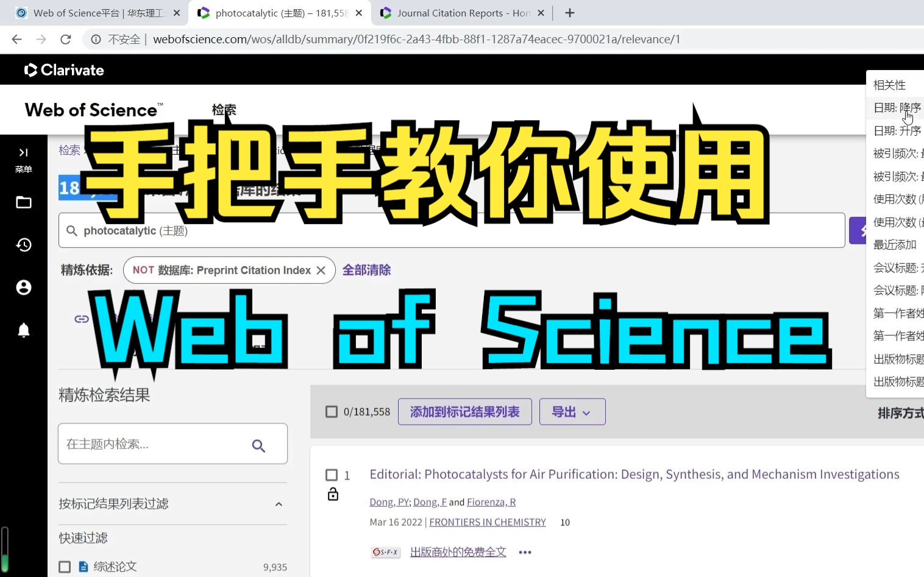Open author Fiorenza, R link
The width and height of the screenshot is (924, 577).
pyautogui.click(x=491, y=502)
